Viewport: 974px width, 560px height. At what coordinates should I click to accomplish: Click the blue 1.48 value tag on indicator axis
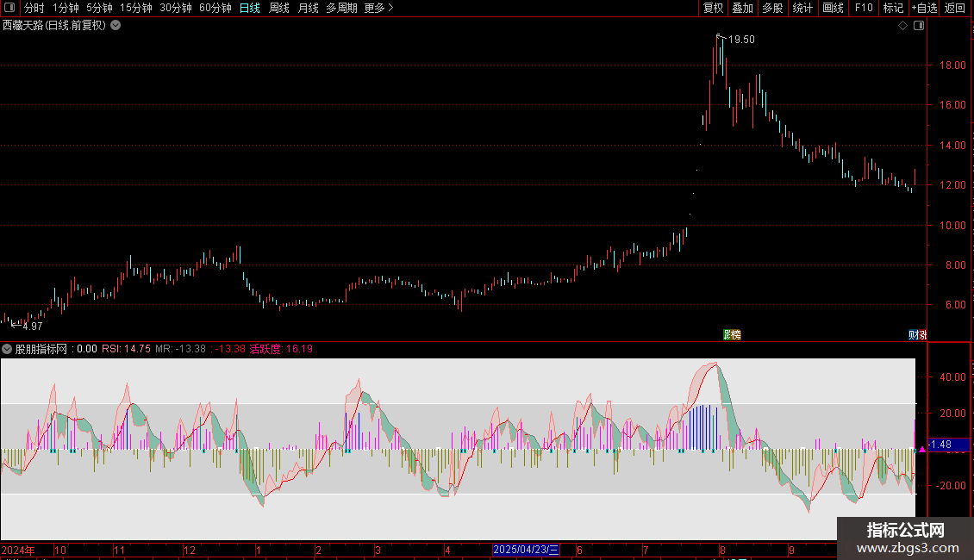click(x=948, y=445)
